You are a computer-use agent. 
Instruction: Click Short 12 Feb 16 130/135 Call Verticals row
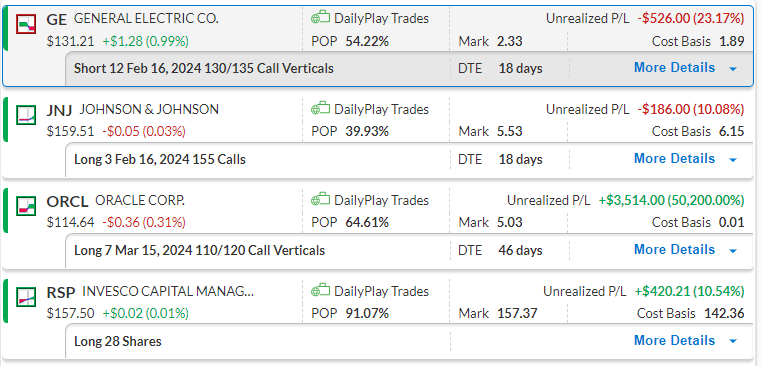point(409,68)
